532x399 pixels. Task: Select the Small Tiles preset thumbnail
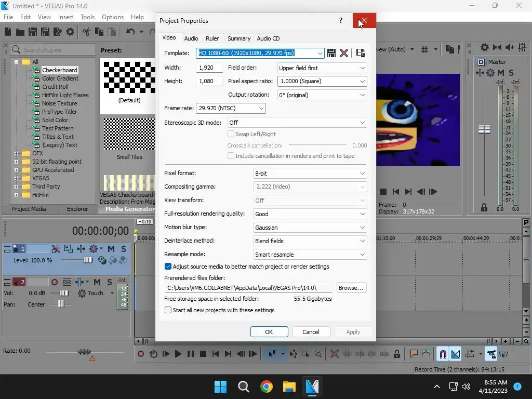pos(129,134)
